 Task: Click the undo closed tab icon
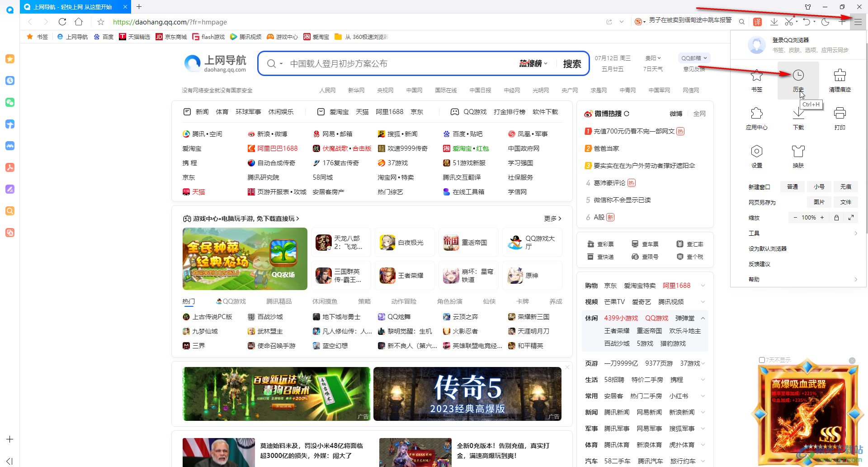(807, 22)
